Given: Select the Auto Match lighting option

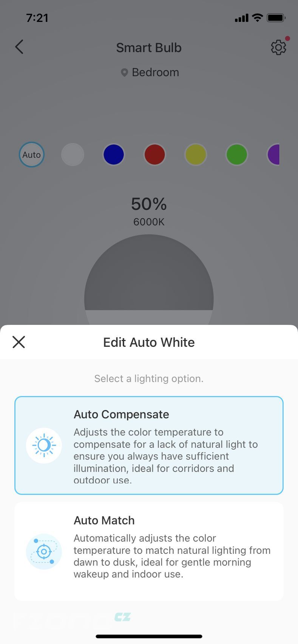Looking at the screenshot, I should coord(149,551).
